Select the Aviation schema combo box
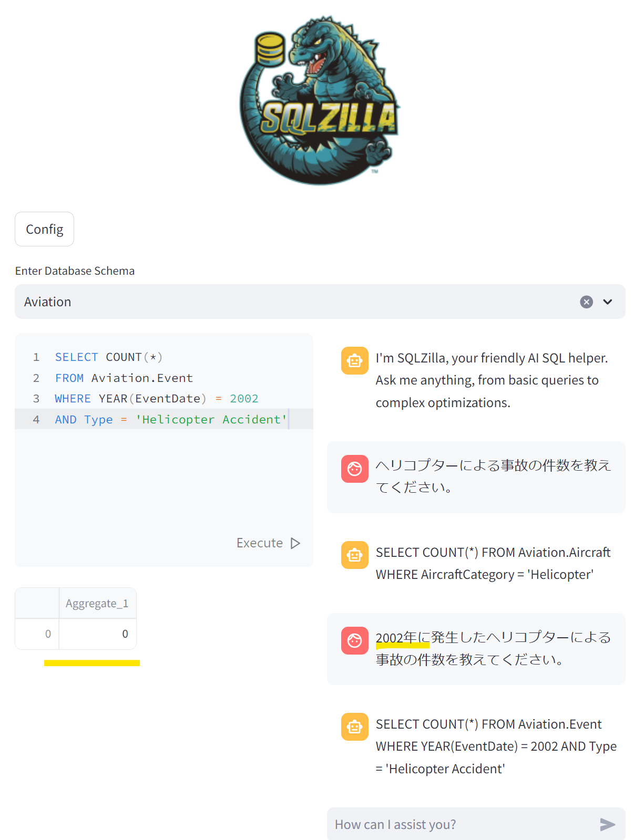634x840 pixels. [320, 302]
